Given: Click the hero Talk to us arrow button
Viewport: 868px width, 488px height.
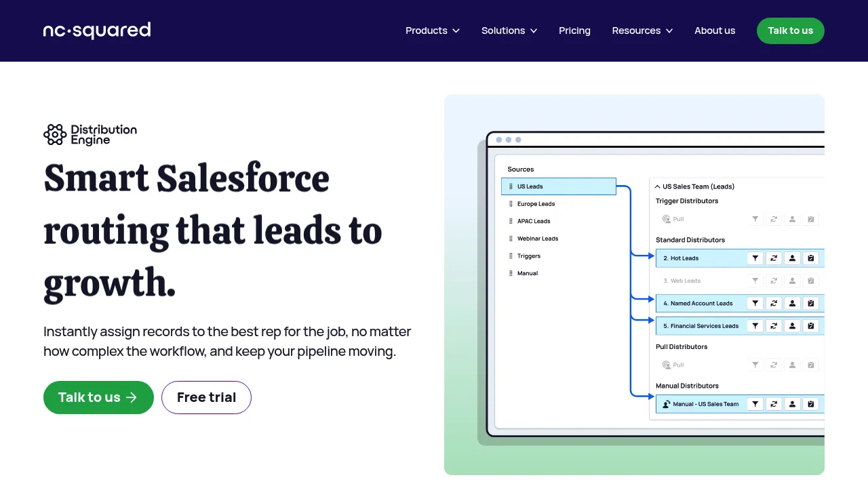Looking at the screenshot, I should click(x=98, y=397).
